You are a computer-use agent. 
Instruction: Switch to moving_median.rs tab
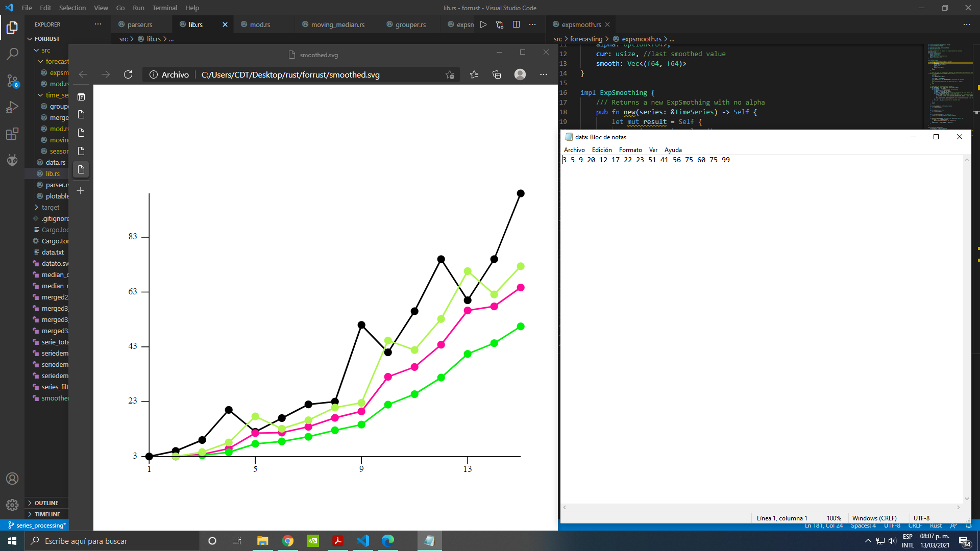338,24
